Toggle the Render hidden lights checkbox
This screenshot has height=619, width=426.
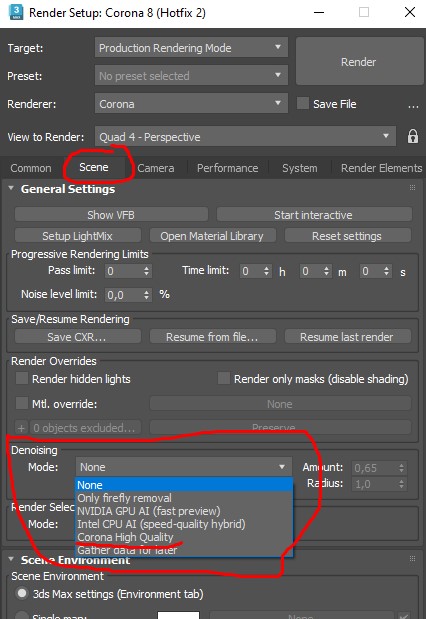[x=22, y=379]
